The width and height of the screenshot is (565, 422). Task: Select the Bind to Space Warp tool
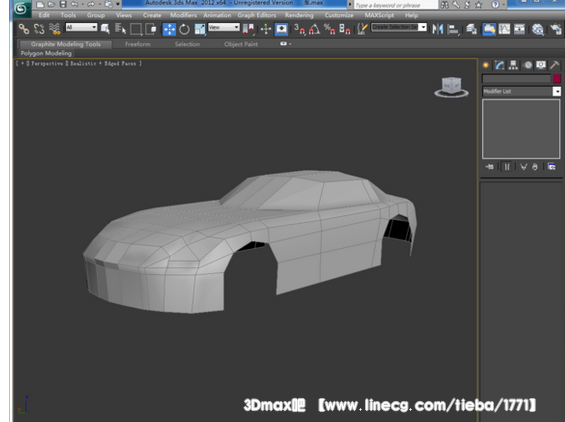[54, 29]
